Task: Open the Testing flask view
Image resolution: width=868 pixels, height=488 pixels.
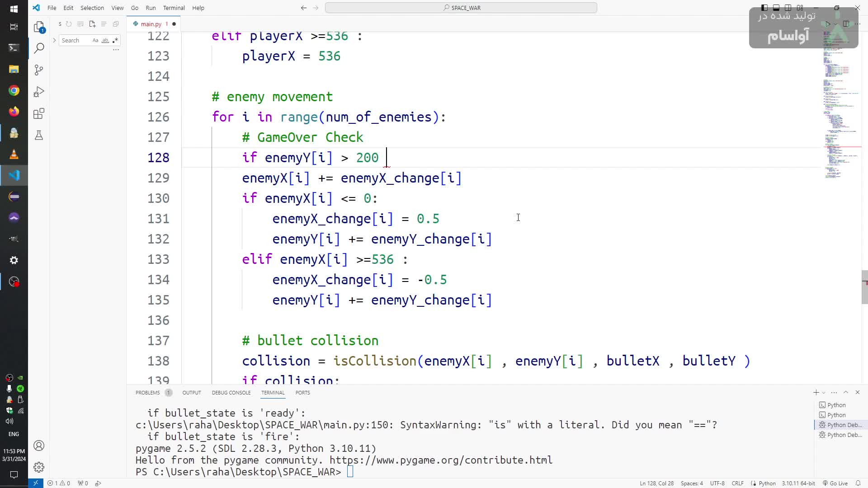Action: [39, 135]
